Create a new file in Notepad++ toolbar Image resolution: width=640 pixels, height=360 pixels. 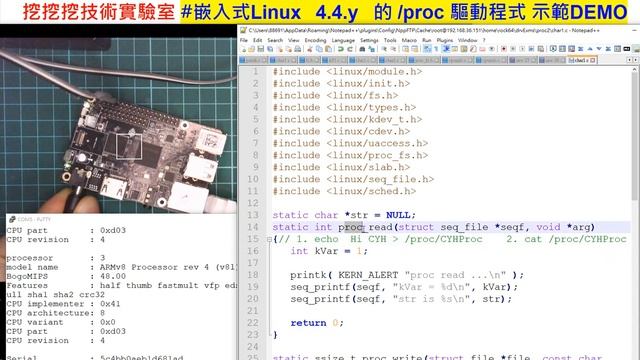click(244, 49)
